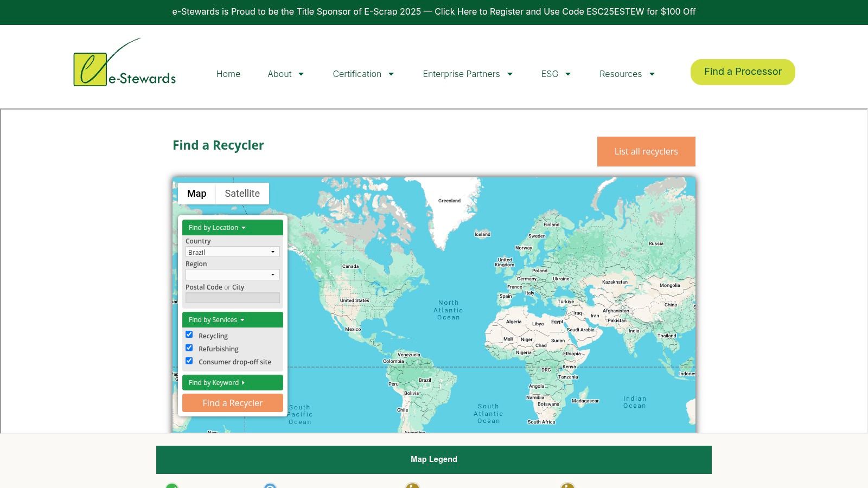Open the ESG navigation dropdown
The height and width of the screenshot is (488, 868).
click(556, 74)
